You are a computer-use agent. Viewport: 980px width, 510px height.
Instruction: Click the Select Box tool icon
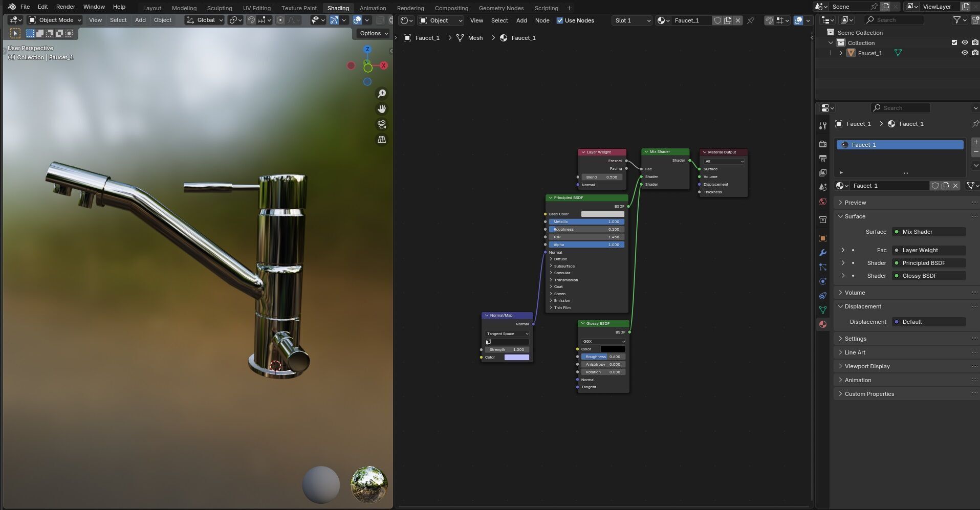(15, 33)
